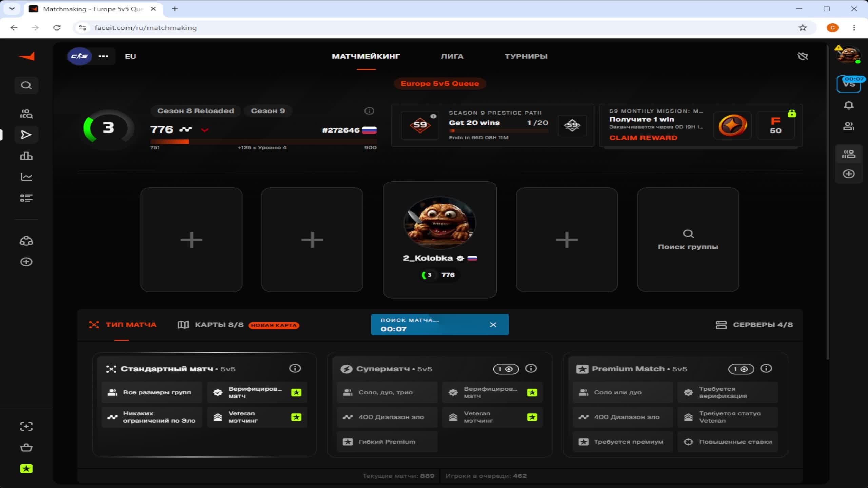
Task: Cancel match search with the X button
Action: (x=493, y=325)
